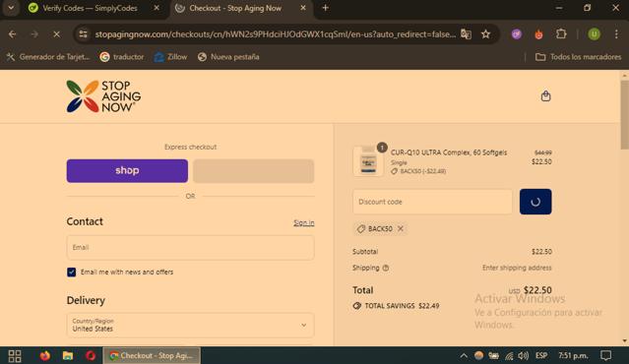Image resolution: width=629 pixels, height=364 pixels.
Task: Open Generador de Tarjet... bookmark
Action: 48,57
